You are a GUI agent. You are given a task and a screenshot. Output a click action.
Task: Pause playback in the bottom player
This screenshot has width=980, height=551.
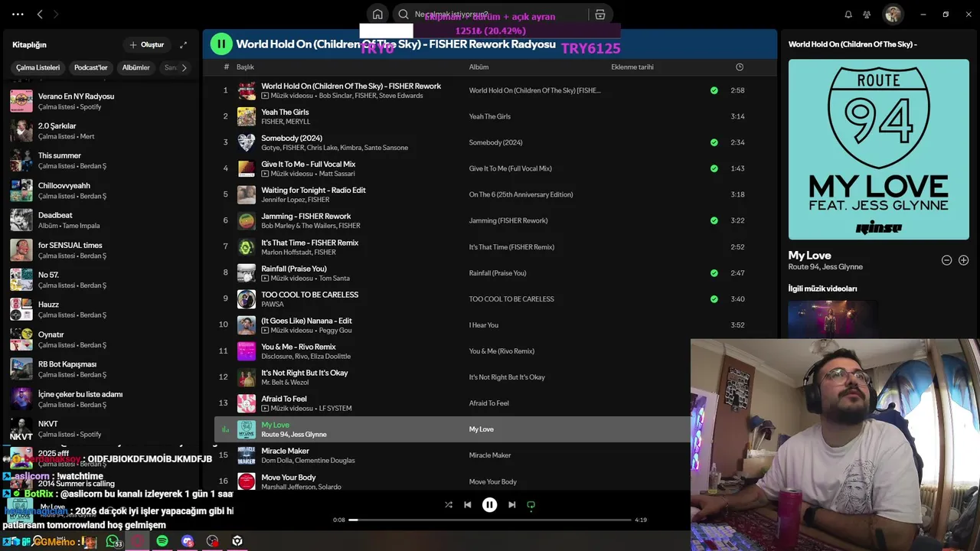489,505
